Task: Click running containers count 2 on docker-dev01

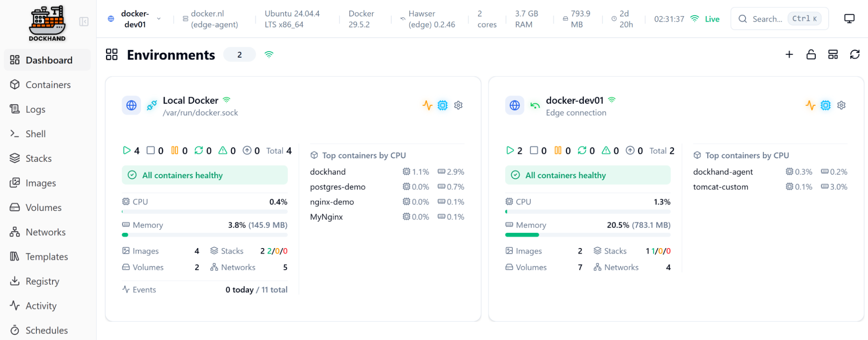Action: click(514, 150)
